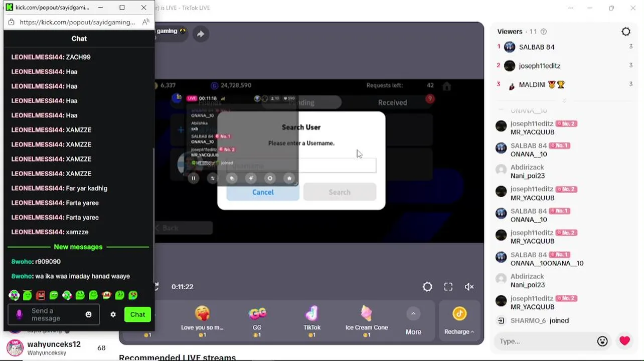The width and height of the screenshot is (644, 361).
Task: Enter fullscreen mode on the TikTok player
Action: click(448, 287)
